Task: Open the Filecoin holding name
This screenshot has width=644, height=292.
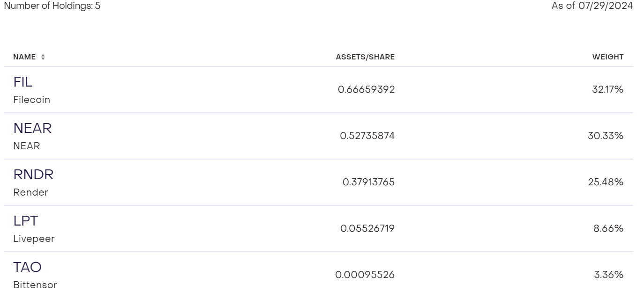Action: click(x=31, y=100)
